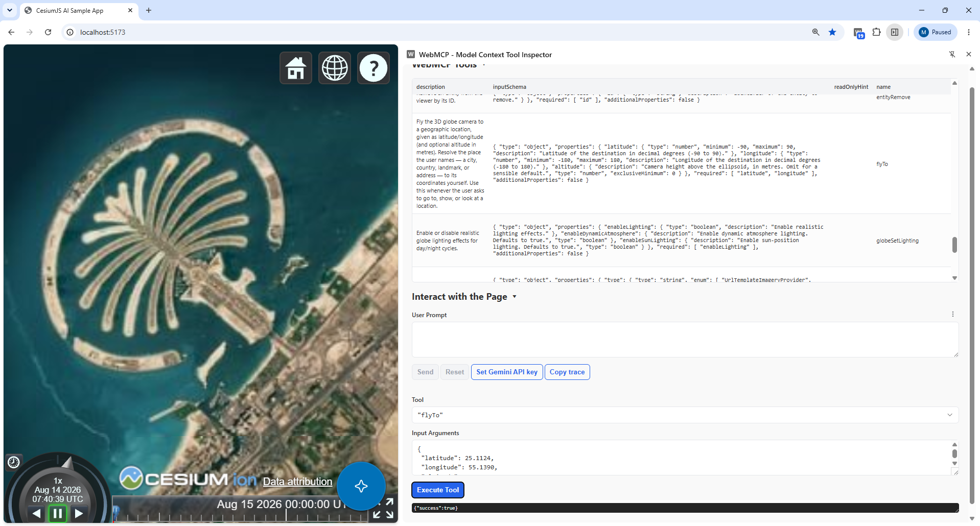The width and height of the screenshot is (980, 526).
Task: View site information icon in address bar
Action: [x=71, y=32]
